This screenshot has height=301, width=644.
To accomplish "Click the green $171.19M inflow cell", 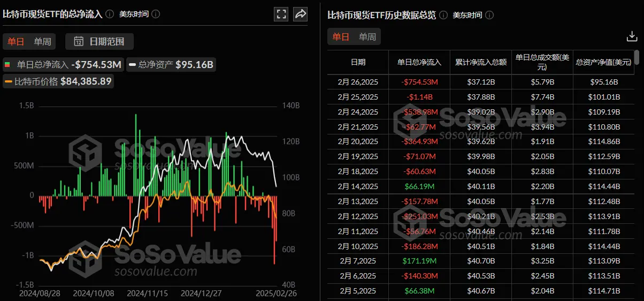I will click(x=419, y=261).
